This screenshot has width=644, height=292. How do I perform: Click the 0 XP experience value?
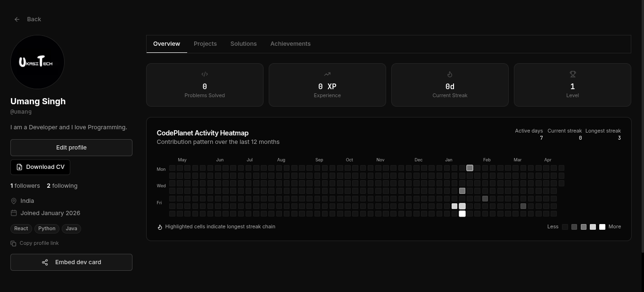click(327, 86)
